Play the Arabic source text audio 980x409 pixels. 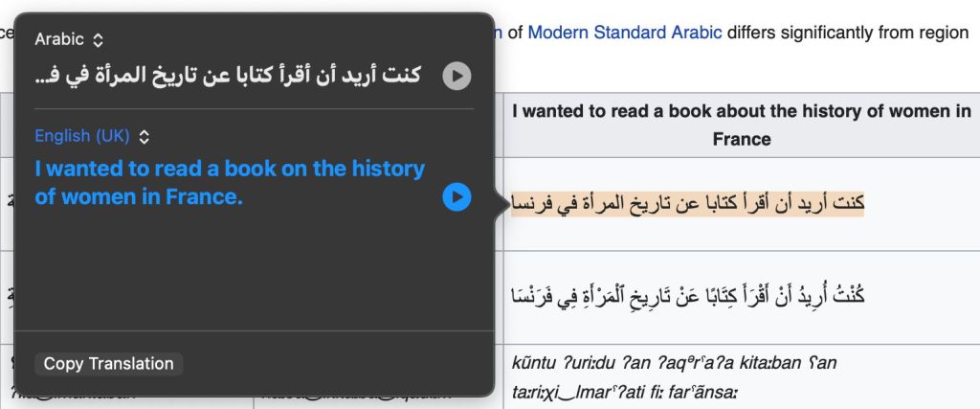pos(457,76)
